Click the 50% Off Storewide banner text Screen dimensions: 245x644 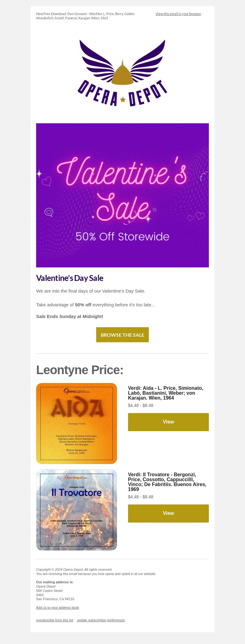point(123,236)
